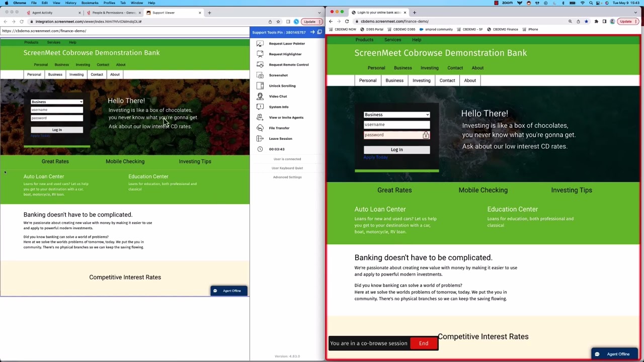This screenshot has width=644, height=362.
Task: Open Business account type dropdown in bank window
Action: [x=396, y=115]
